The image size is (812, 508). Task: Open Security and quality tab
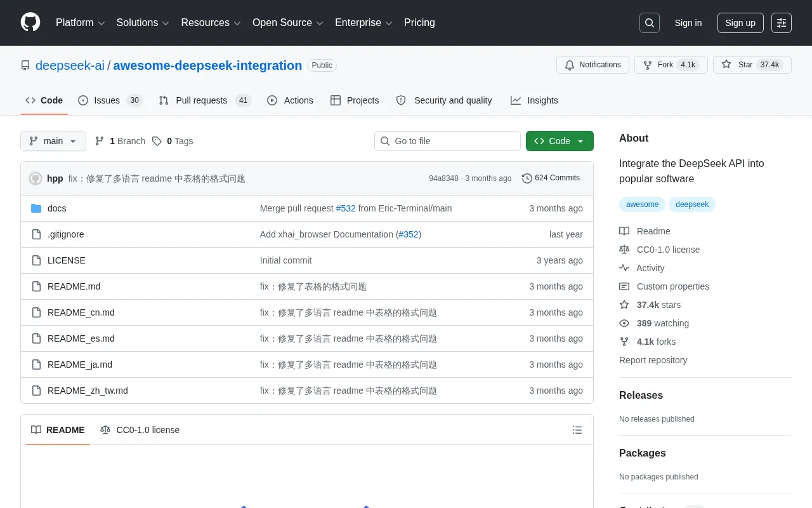point(444,100)
